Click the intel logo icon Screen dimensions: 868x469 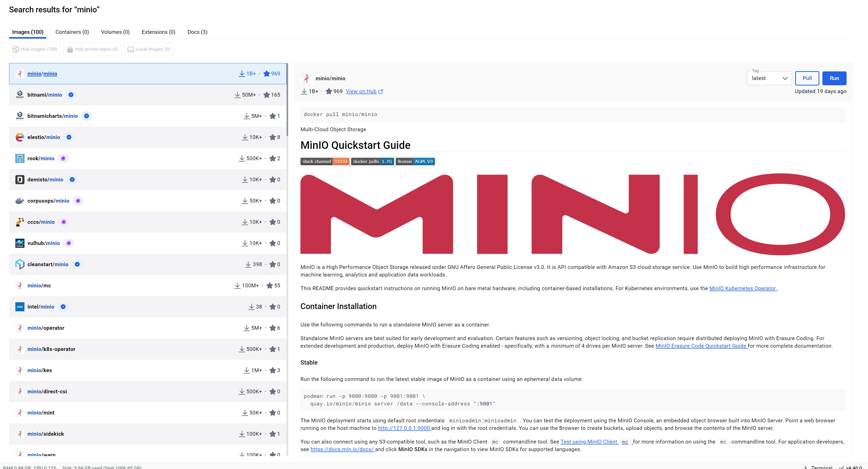pyautogui.click(x=20, y=307)
